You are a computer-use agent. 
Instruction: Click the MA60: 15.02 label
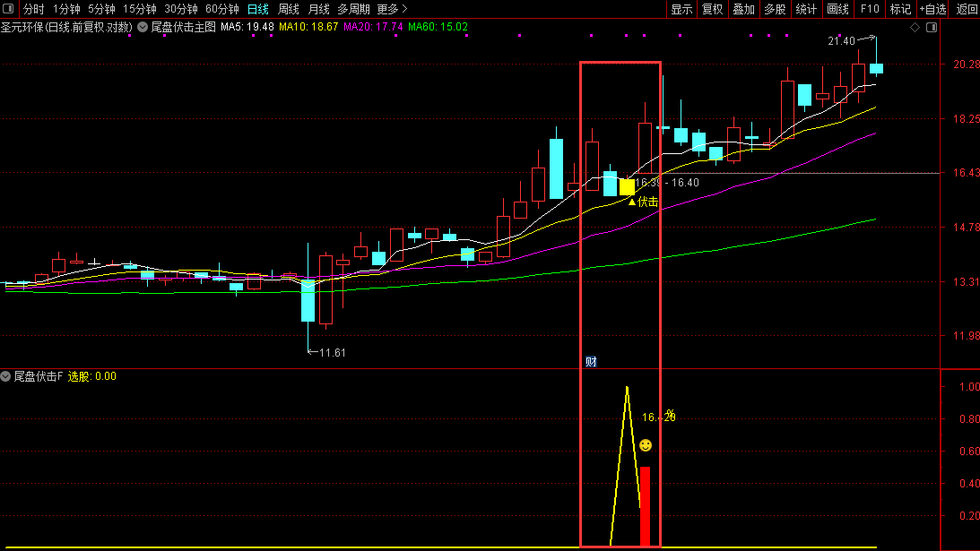point(438,27)
